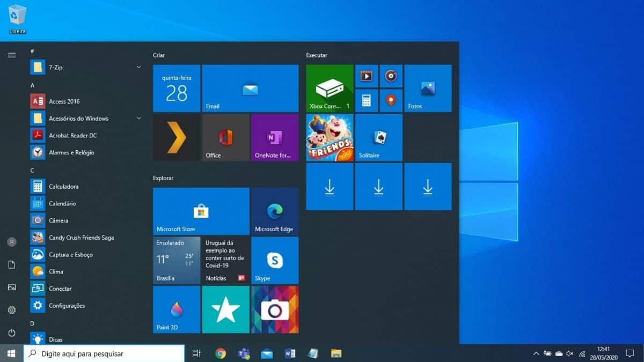Open the colorful camera app tile
The height and width of the screenshot is (362, 644).
click(x=275, y=309)
